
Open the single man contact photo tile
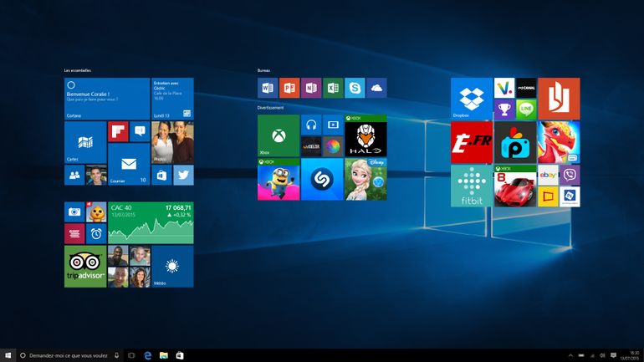[x=96, y=176]
